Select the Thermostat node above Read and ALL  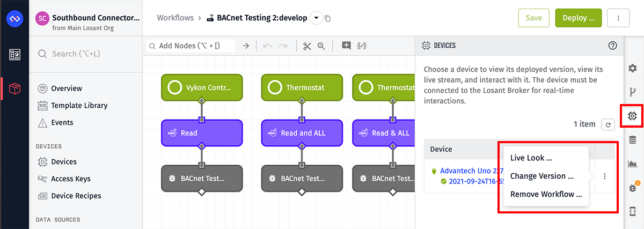pos(302,87)
